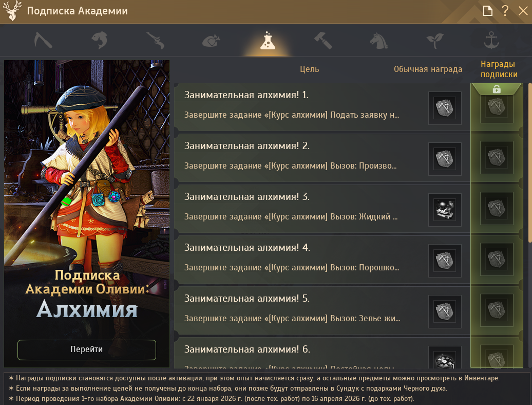Select the fishing category icon
Image resolution: width=532 pixels, height=405 pixels.
coord(100,40)
